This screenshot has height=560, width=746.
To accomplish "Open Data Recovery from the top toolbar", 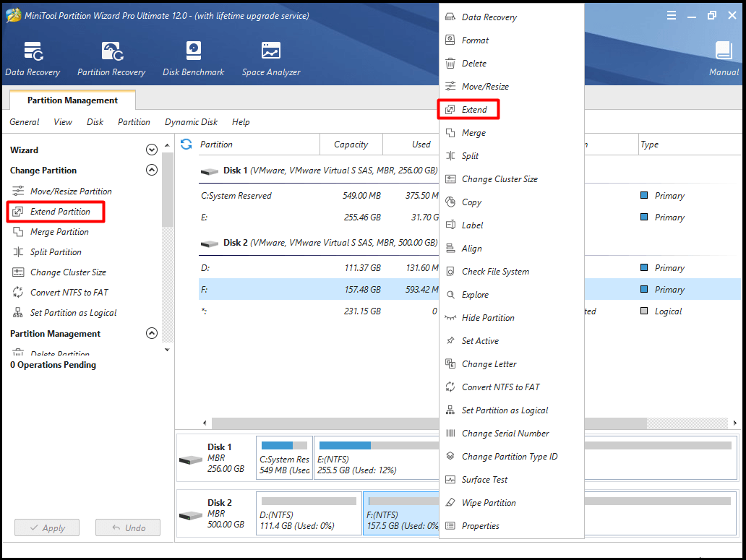I will click(x=33, y=59).
